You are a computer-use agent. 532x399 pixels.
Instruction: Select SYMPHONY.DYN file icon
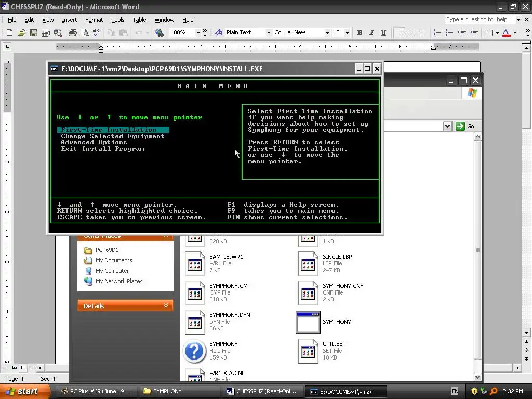click(x=195, y=322)
